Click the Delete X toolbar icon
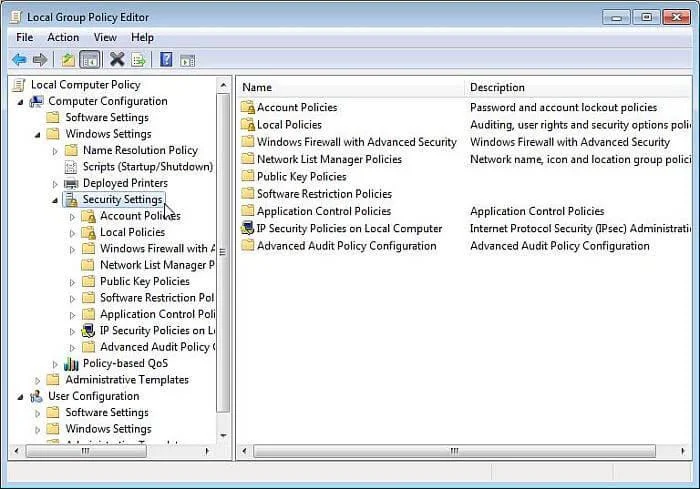 [117, 59]
